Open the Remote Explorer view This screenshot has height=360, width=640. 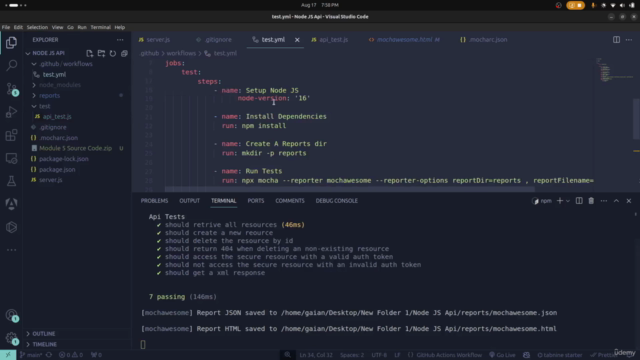click(11, 158)
